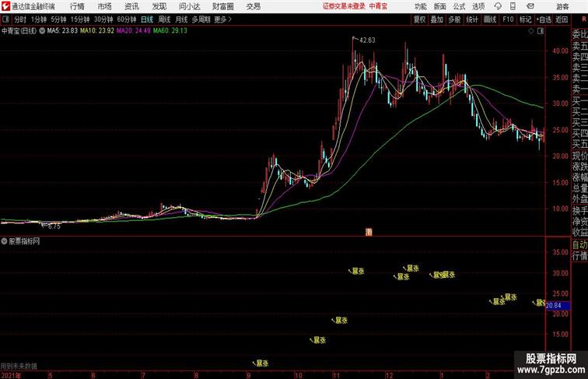Click the MA60: 29.13 value

[170, 31]
